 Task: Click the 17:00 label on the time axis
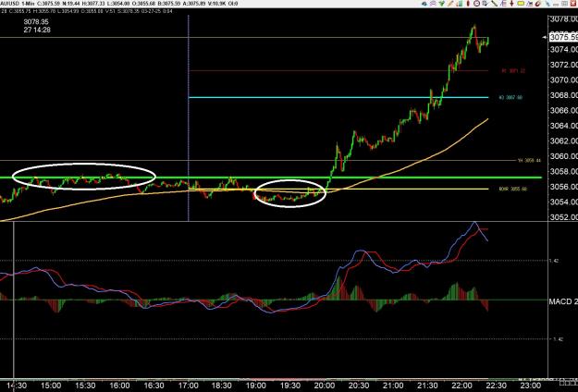point(188,386)
